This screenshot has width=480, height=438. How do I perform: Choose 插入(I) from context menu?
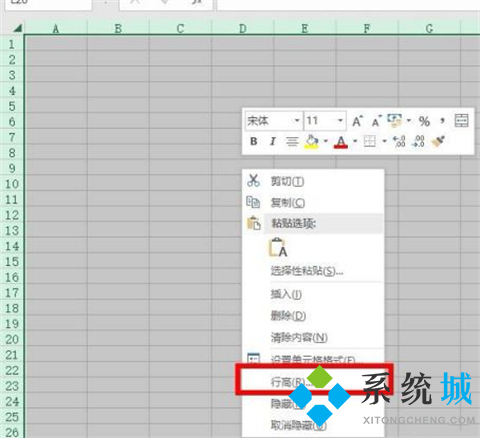click(x=313, y=294)
